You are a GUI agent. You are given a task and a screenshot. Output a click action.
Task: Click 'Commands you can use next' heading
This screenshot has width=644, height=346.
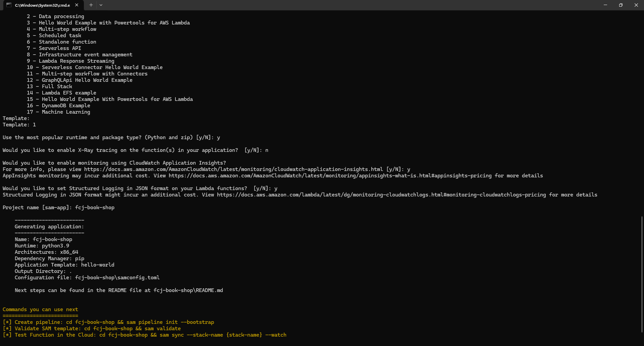(40, 309)
